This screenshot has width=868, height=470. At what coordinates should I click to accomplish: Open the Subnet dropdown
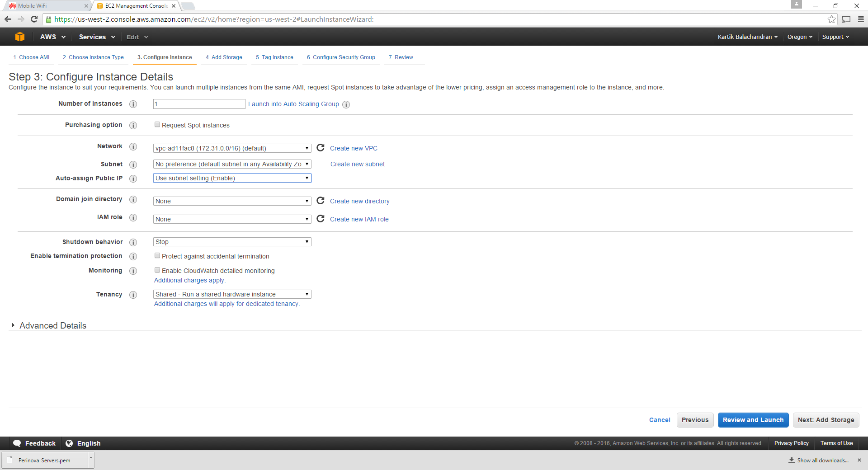point(232,164)
